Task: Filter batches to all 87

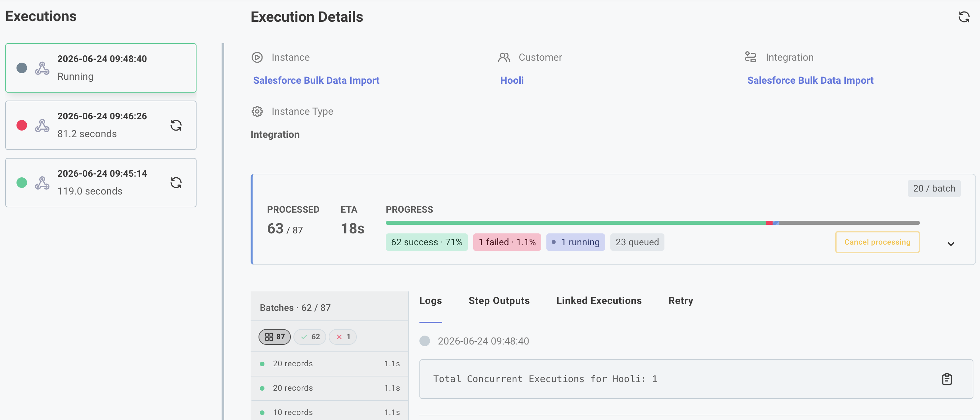Action: 274,337
